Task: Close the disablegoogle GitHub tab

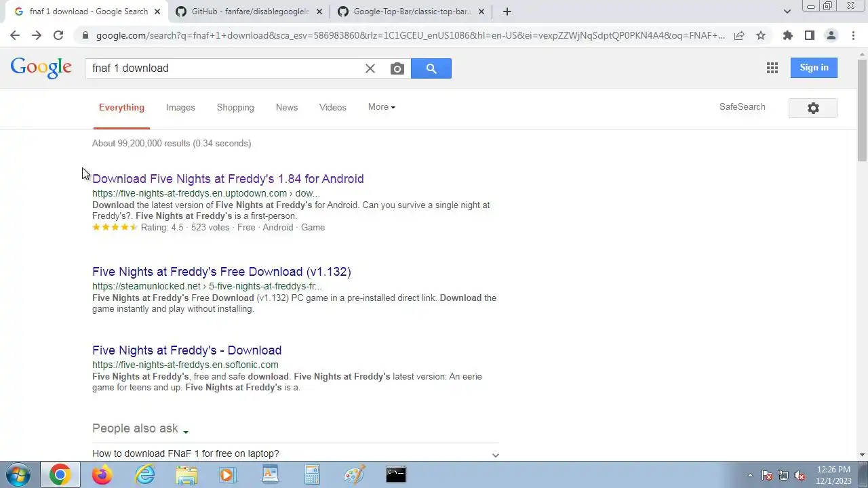Action: point(319,12)
